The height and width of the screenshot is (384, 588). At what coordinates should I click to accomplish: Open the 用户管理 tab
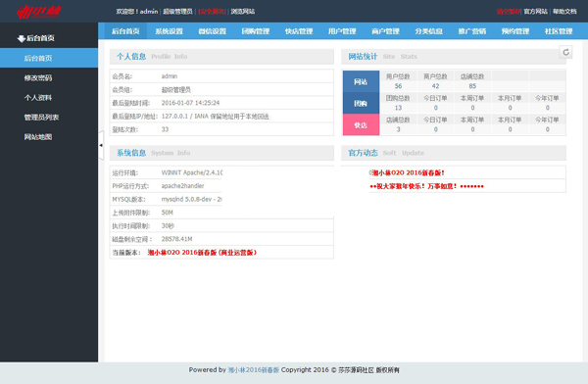tap(342, 31)
